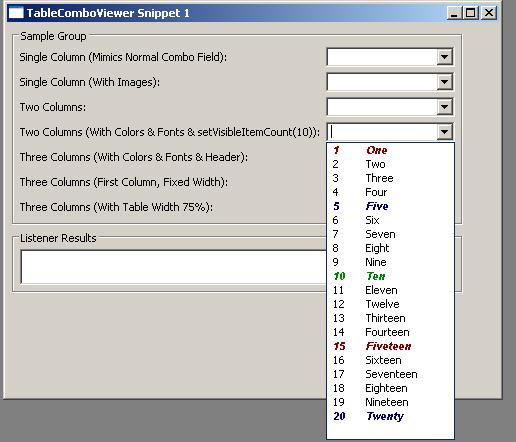Focus the Single Column Mimics Normal Combo text field

(x=382, y=57)
